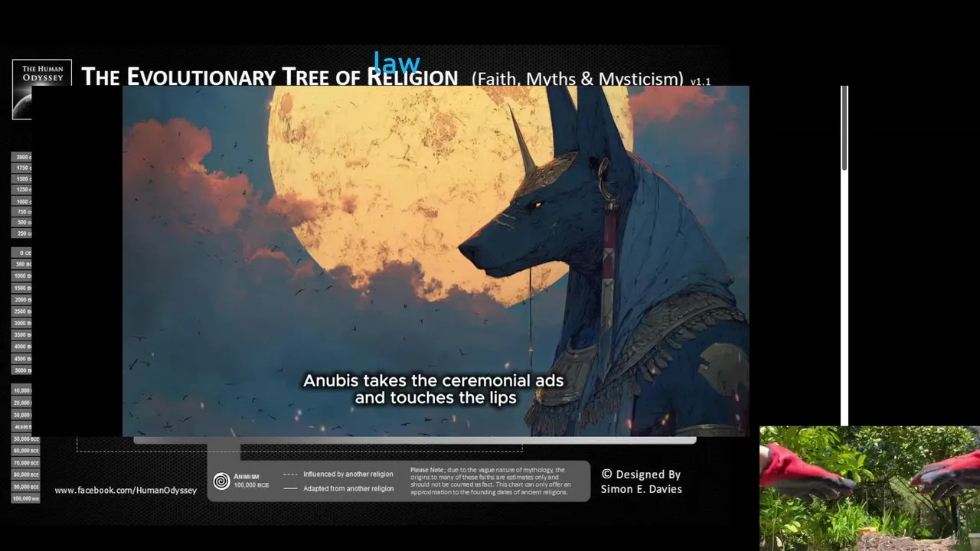This screenshot has height=551, width=980.
Task: Click the Anubis video frame
Action: [436, 261]
